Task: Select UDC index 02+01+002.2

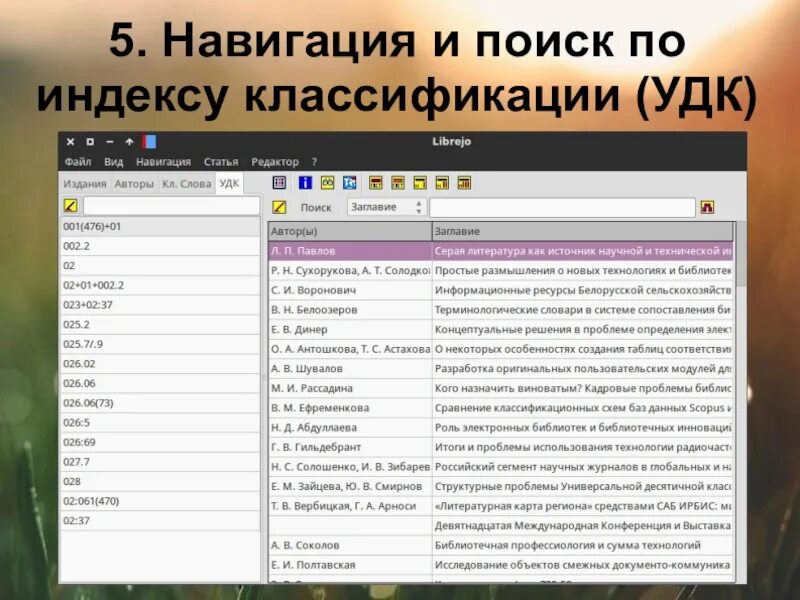Action: (x=160, y=285)
